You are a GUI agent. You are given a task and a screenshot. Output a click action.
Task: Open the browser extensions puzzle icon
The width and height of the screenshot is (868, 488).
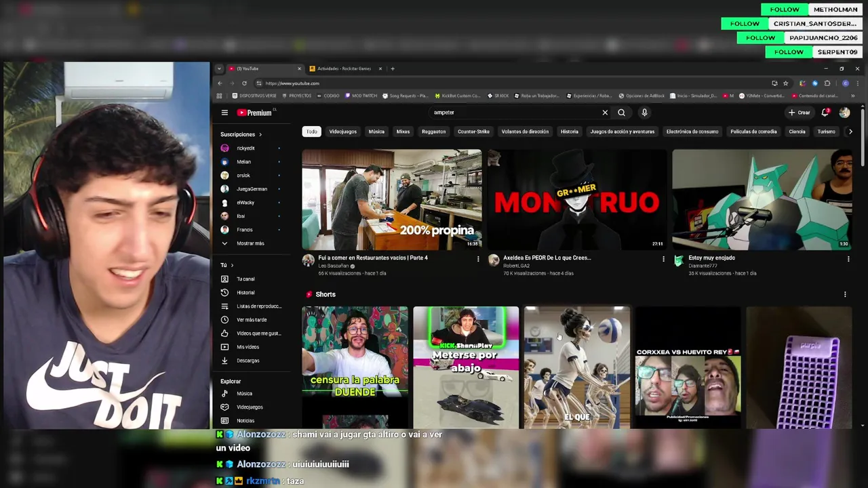(x=827, y=83)
